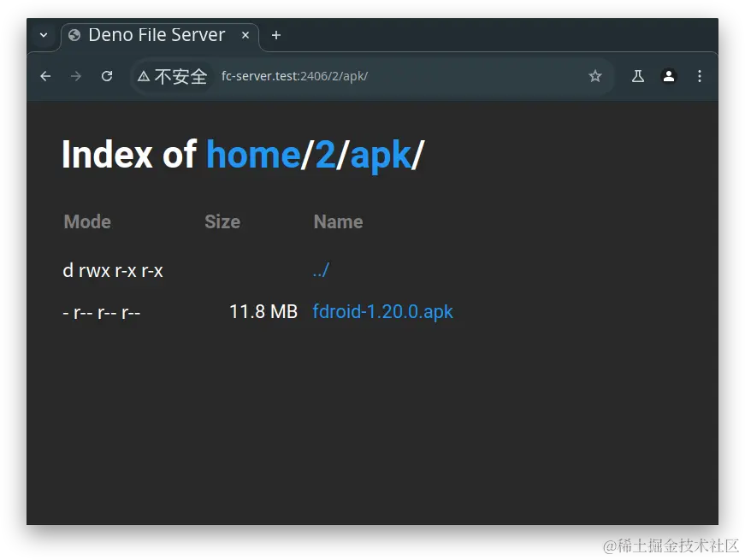Follow the apk breadcrumb link
This screenshot has height=560, width=745.
coord(380,156)
